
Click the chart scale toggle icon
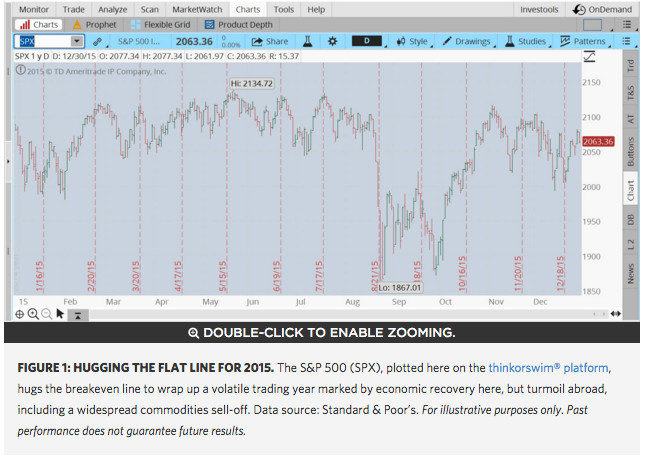coord(590,56)
